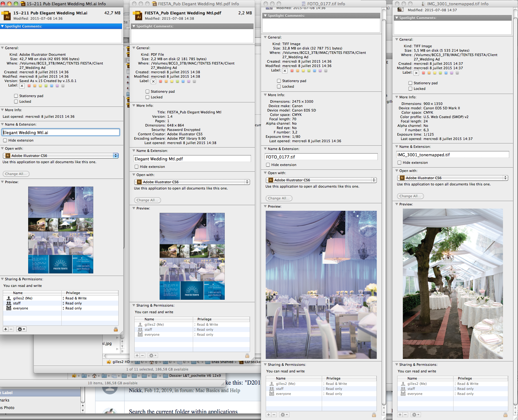Viewport: 518px width, 420px height.
Task: Toggle Stationery pad in 15-211 .ai Info window
Action: coord(16,96)
